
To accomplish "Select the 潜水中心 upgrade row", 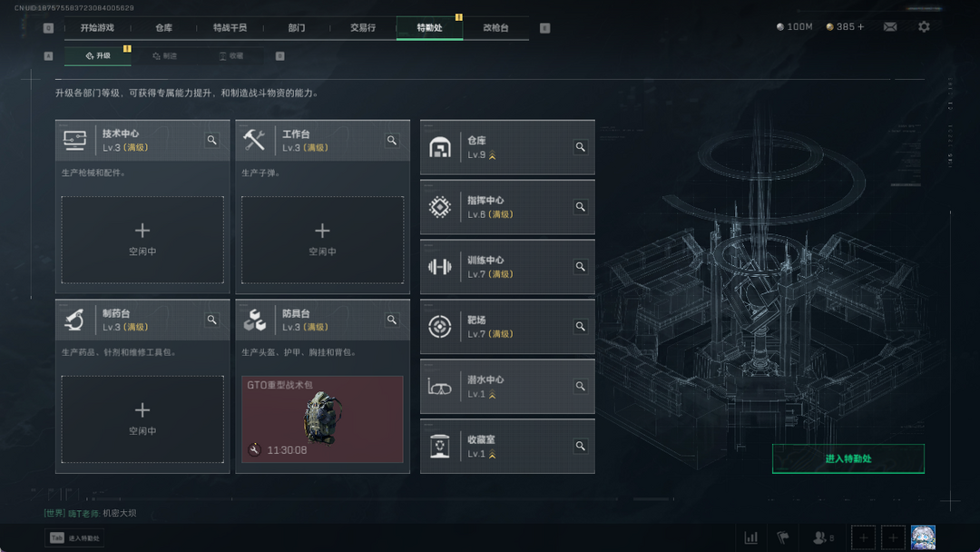I will (x=507, y=387).
